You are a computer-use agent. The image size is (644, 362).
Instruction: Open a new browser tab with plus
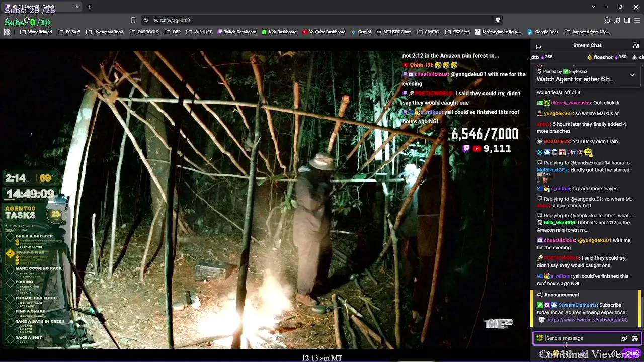click(x=89, y=7)
